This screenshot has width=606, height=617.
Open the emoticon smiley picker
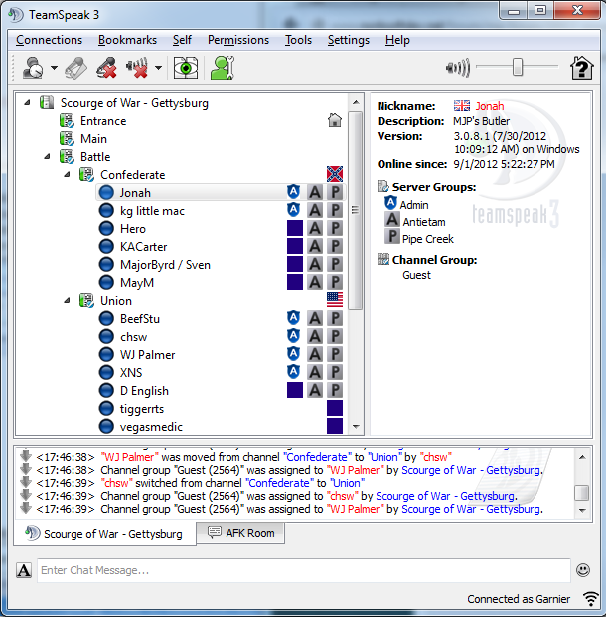(x=583, y=570)
